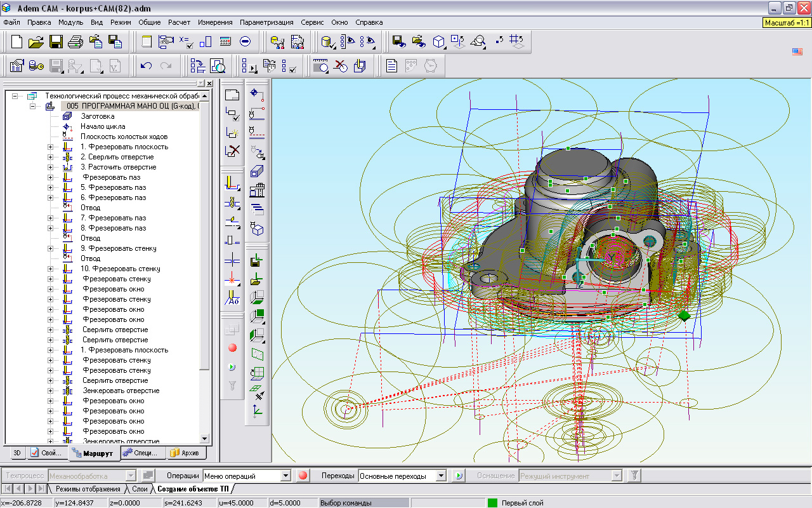Click the Undo arrow icon
The width and height of the screenshot is (812, 508).
146,65
